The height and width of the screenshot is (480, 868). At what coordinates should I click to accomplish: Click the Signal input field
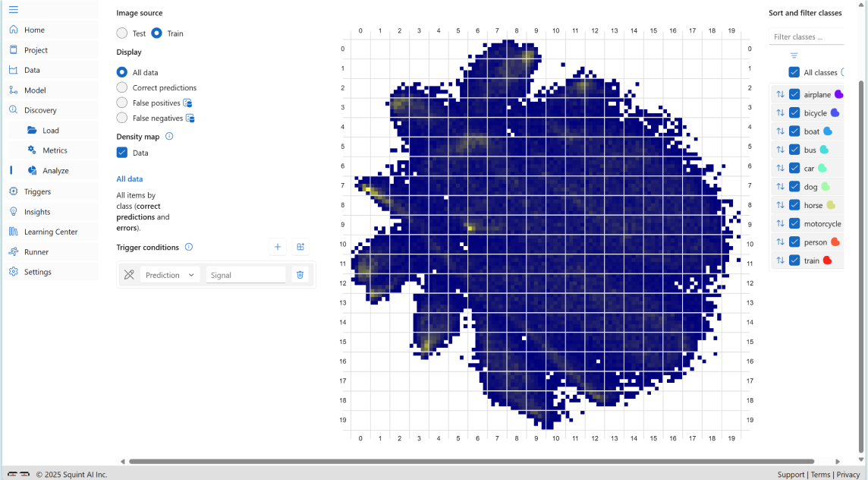(x=246, y=275)
